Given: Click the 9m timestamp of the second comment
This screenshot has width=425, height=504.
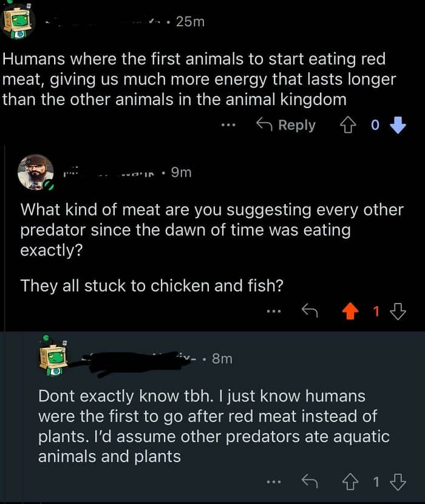Looking at the screenshot, I should [181, 172].
